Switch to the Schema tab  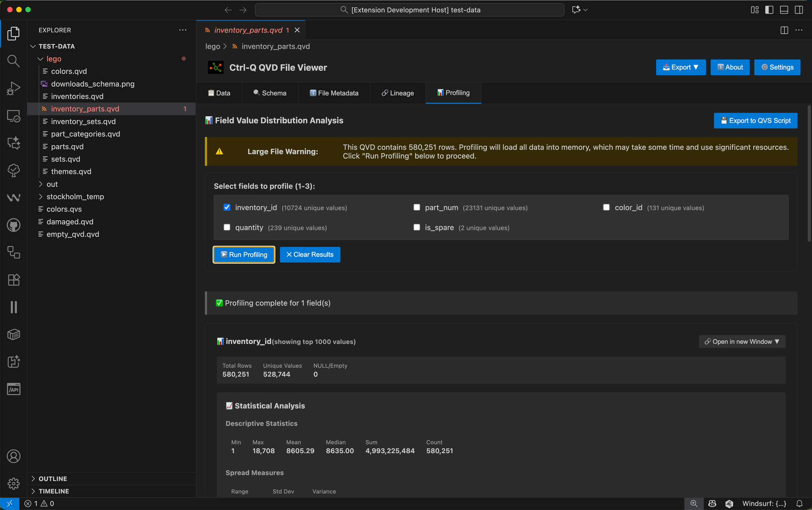click(x=270, y=93)
